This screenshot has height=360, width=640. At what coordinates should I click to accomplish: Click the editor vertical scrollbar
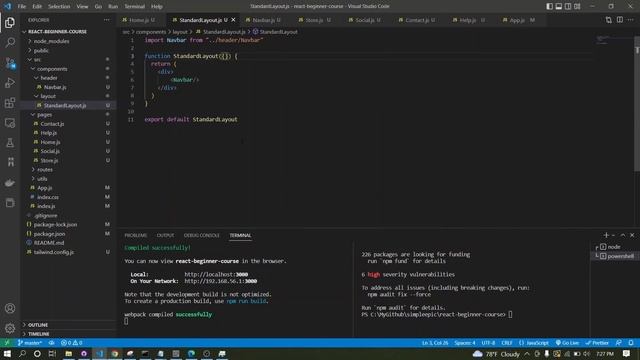pyautogui.click(x=637, y=104)
